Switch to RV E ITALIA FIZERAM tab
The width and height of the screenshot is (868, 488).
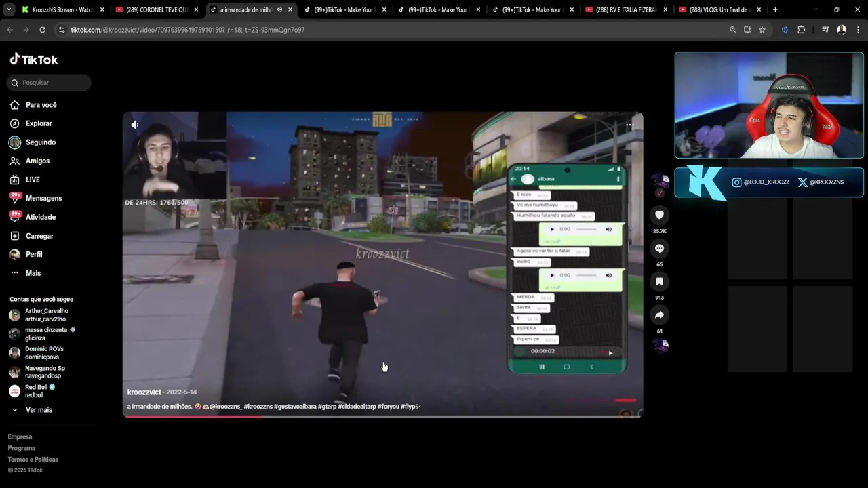627,10
